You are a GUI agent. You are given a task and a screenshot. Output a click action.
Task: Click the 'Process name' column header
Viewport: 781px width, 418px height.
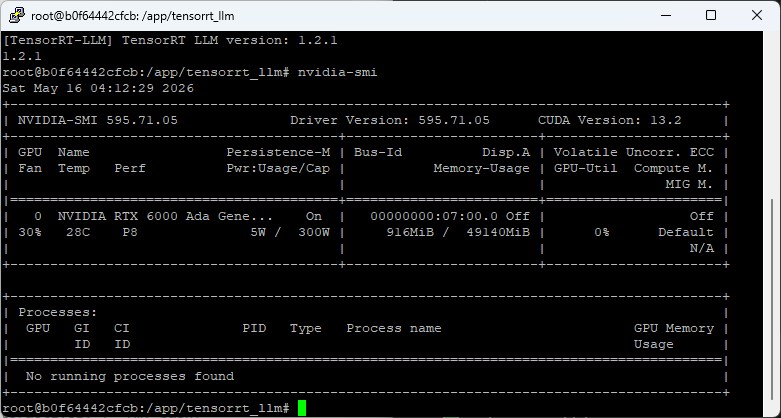(394, 328)
